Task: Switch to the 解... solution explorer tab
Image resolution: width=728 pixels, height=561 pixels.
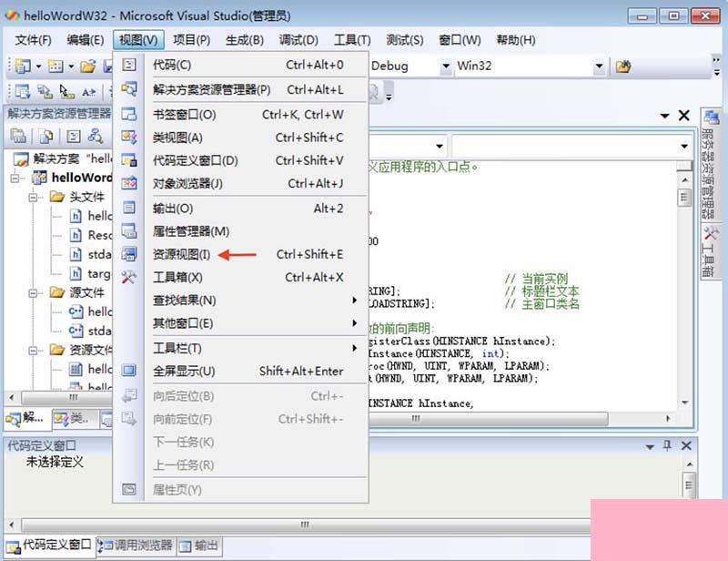Action: (26, 418)
